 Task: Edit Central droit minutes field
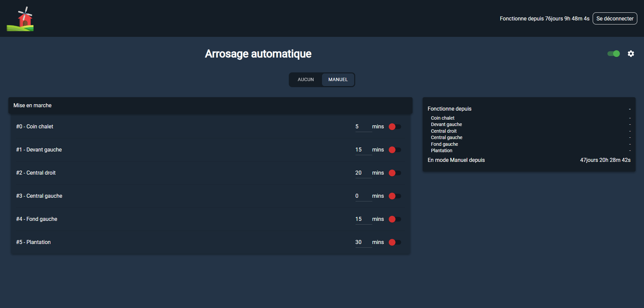[x=364, y=173]
